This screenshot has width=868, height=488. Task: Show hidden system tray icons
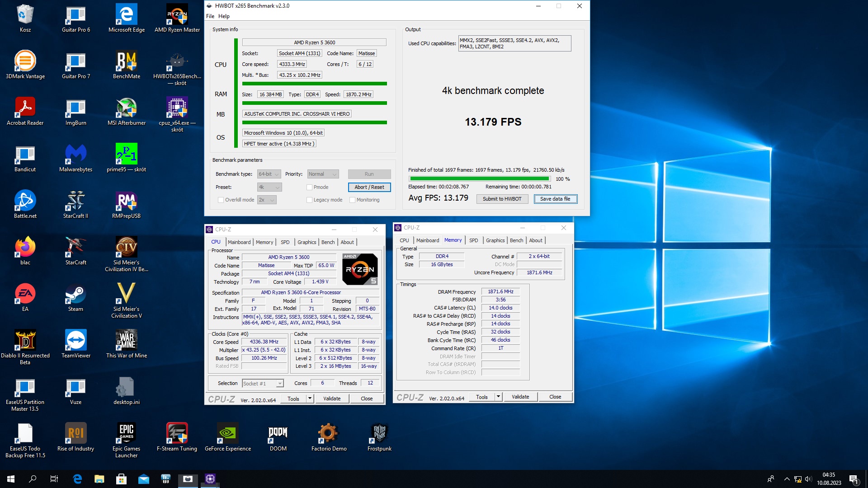tap(787, 479)
